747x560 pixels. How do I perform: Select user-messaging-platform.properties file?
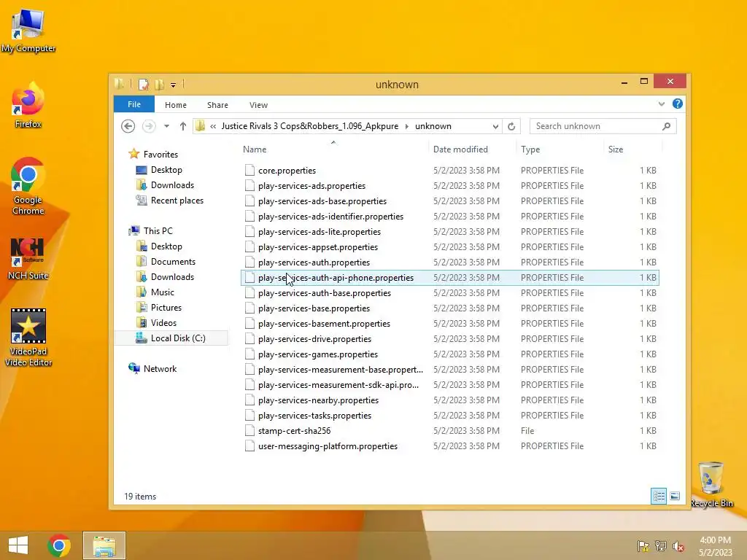click(x=450, y=446)
